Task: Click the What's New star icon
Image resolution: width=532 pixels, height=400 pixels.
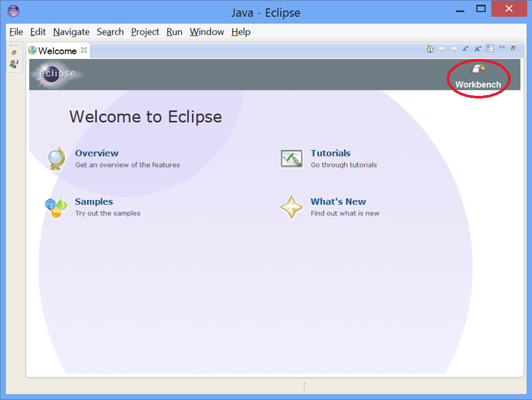Action: click(x=291, y=207)
